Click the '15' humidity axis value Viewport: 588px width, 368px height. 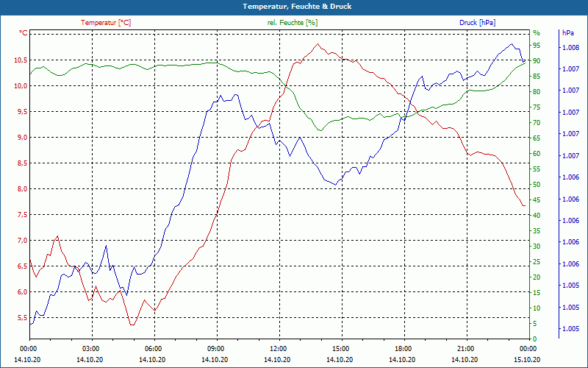click(537, 292)
